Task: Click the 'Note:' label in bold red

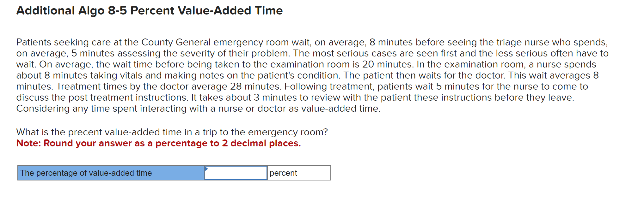Action: pos(28,143)
